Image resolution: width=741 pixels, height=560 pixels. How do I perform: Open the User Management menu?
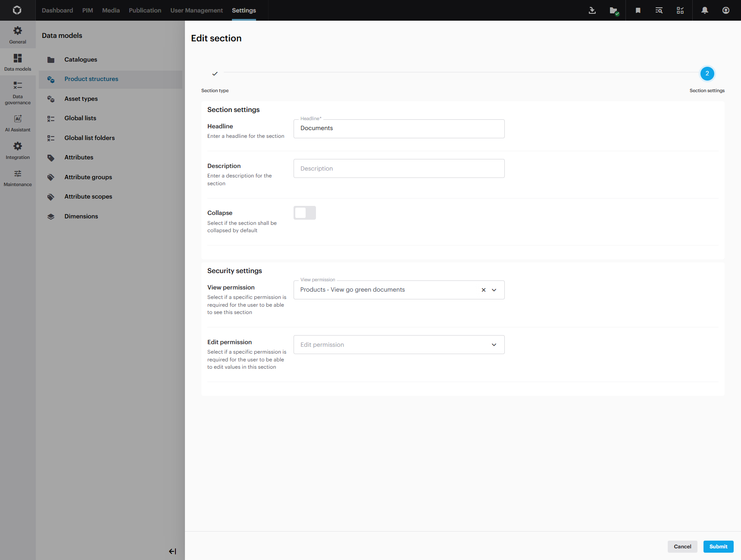click(x=196, y=10)
